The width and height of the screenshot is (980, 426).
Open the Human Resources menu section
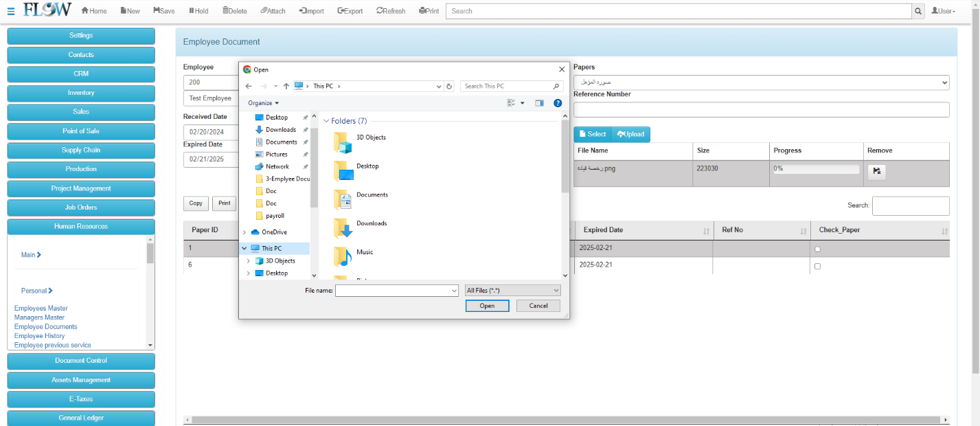pyautogui.click(x=81, y=227)
